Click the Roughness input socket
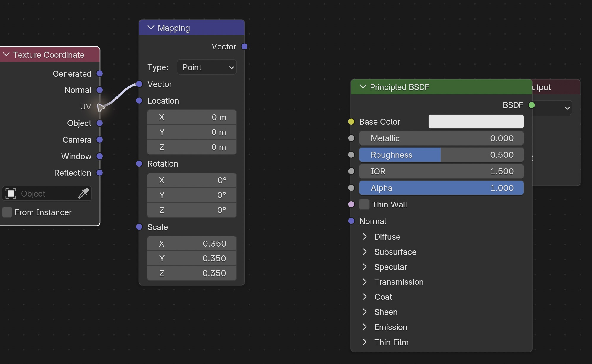This screenshot has width=592, height=364. (351, 155)
